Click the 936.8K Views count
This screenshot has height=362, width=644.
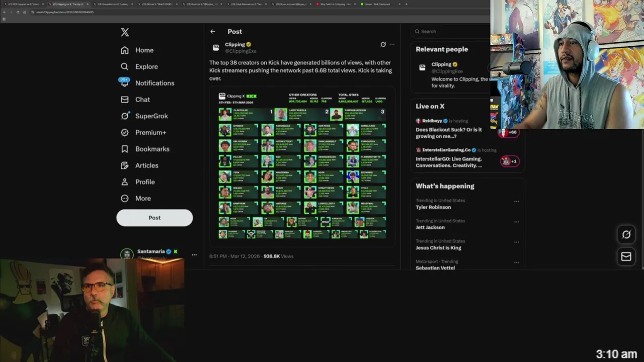pos(278,256)
